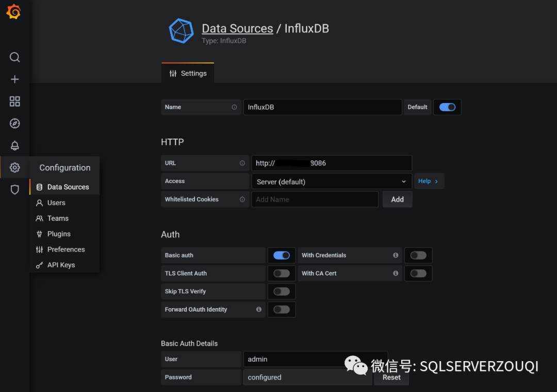Screen dimensions: 557x392
Task: Open the Alerting bell icon
Action: pyautogui.click(x=15, y=146)
